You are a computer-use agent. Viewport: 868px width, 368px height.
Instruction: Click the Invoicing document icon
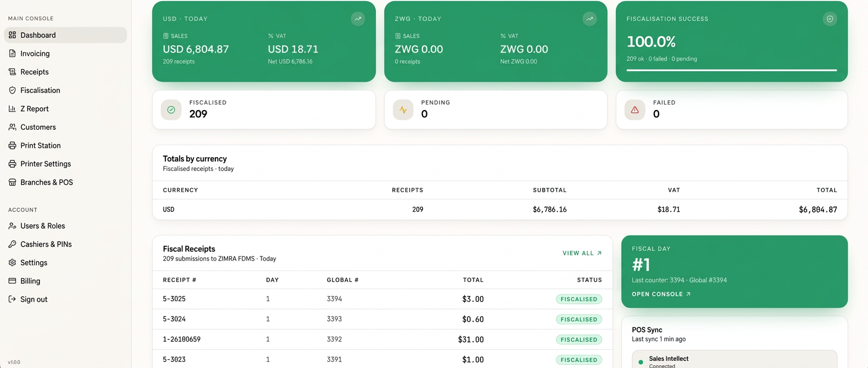coord(12,54)
